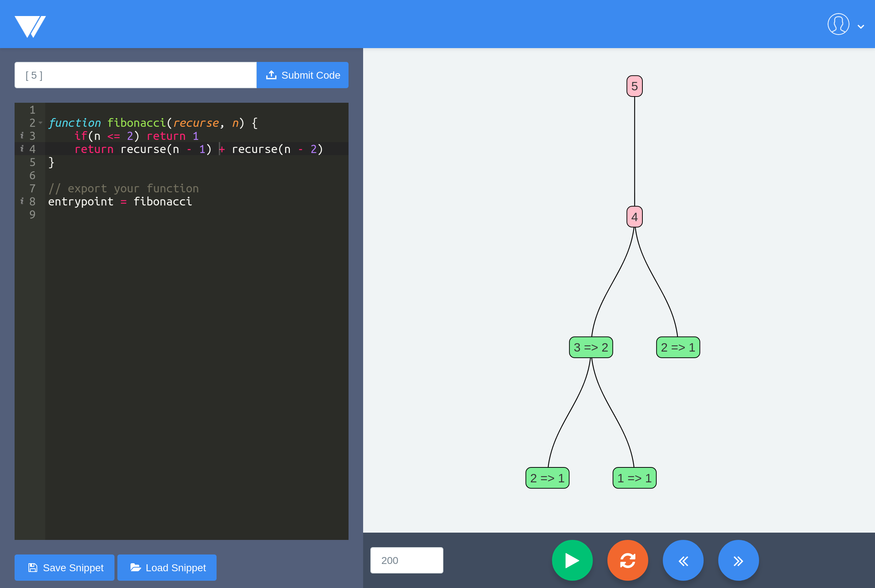The width and height of the screenshot is (875, 588).
Task: Click the Submit Code button
Action: tap(303, 75)
